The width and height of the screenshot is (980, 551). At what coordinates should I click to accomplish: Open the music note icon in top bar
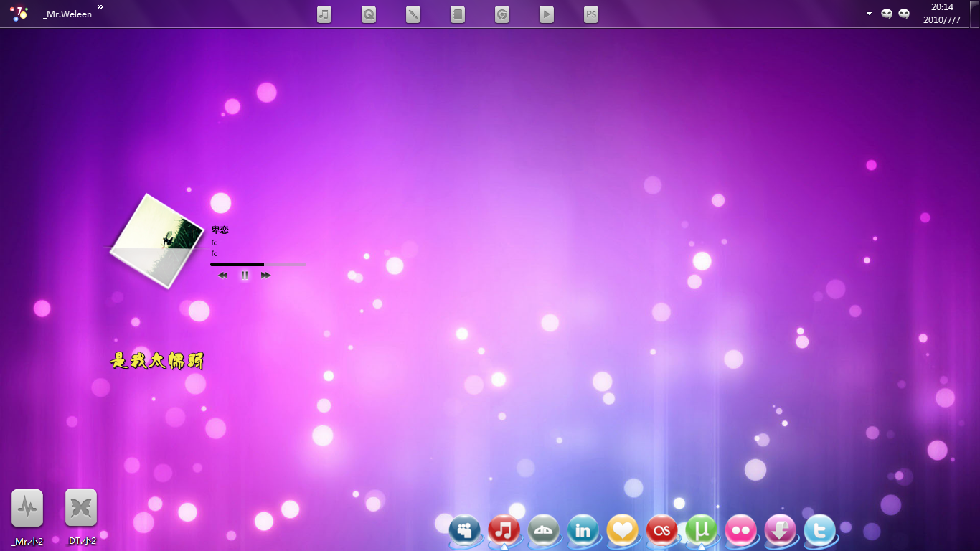click(x=324, y=14)
